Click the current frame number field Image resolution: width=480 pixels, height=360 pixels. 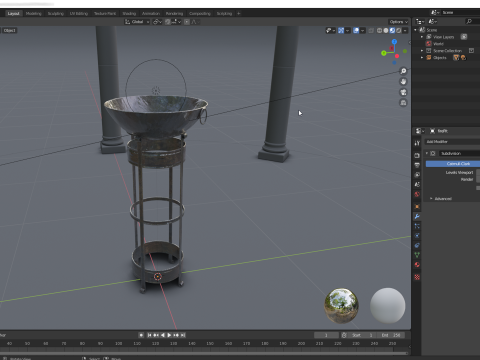pyautogui.click(x=326, y=335)
